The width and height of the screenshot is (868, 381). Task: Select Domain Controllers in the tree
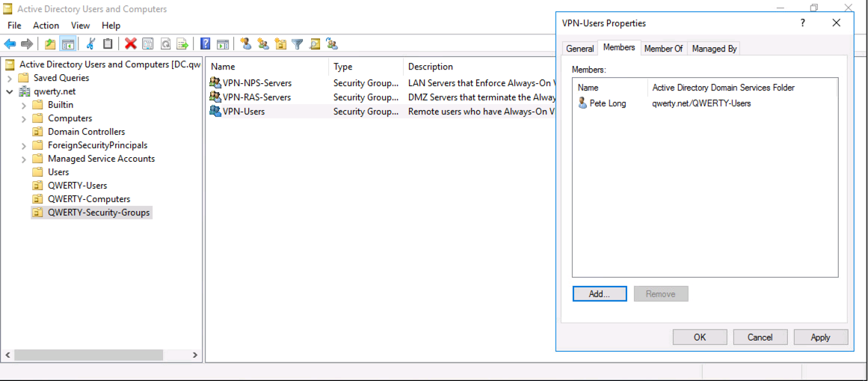pos(87,132)
